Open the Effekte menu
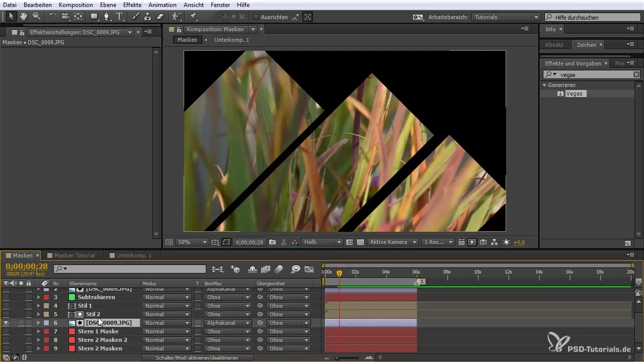 (x=132, y=5)
